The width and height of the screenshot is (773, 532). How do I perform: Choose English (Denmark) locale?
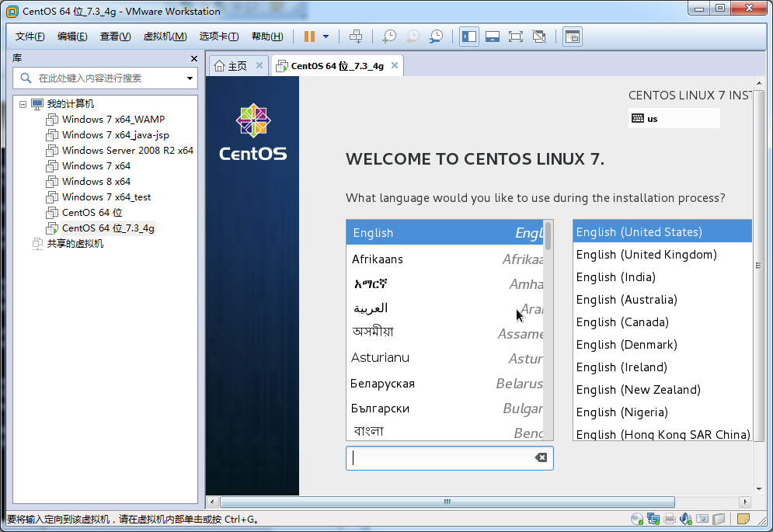coord(663,345)
